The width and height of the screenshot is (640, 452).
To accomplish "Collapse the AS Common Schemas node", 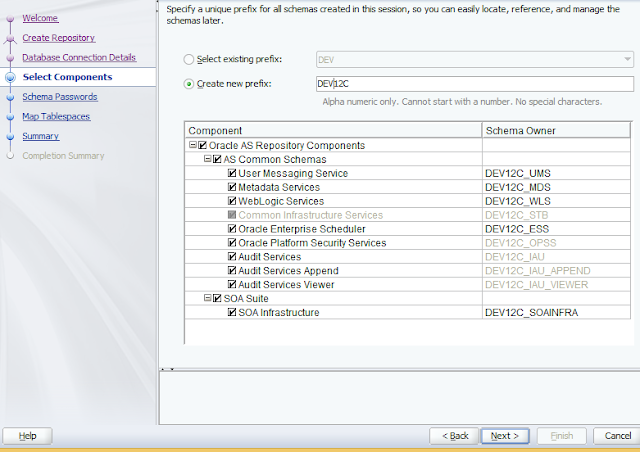I will tap(207, 159).
